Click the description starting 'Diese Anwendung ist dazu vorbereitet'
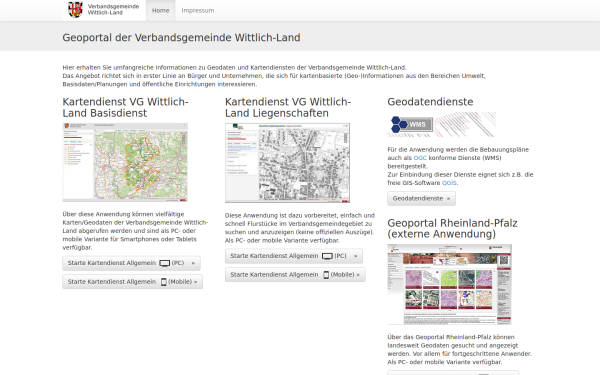 pyautogui.click(x=300, y=228)
